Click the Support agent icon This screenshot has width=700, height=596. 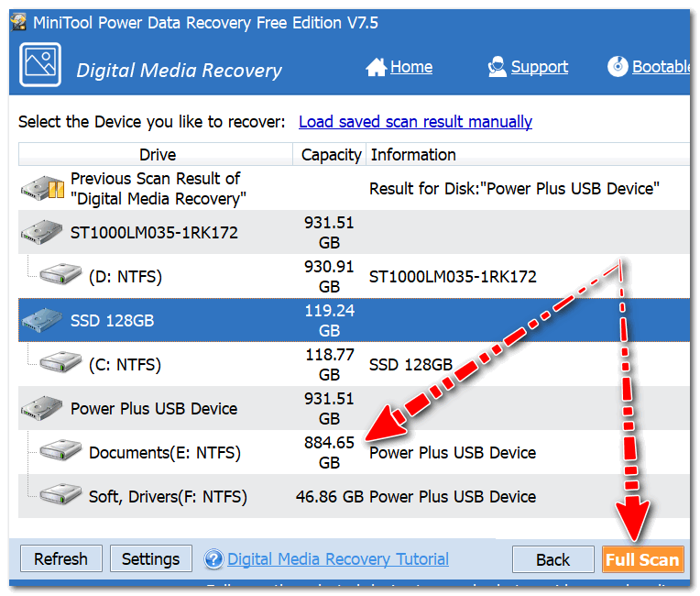[497, 67]
